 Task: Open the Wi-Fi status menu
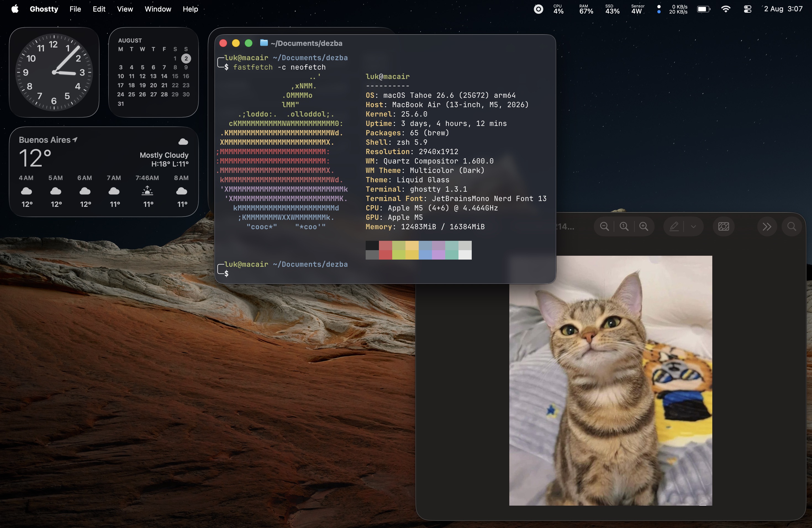(726, 9)
